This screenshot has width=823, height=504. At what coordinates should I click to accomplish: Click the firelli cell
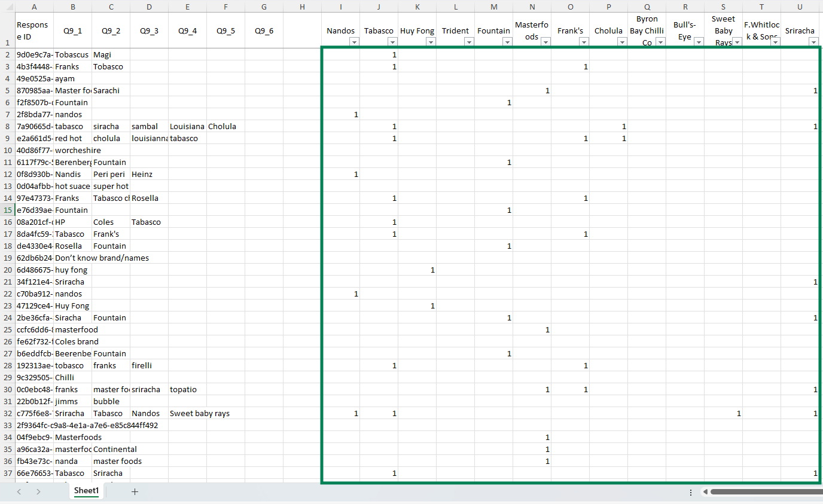(149, 365)
